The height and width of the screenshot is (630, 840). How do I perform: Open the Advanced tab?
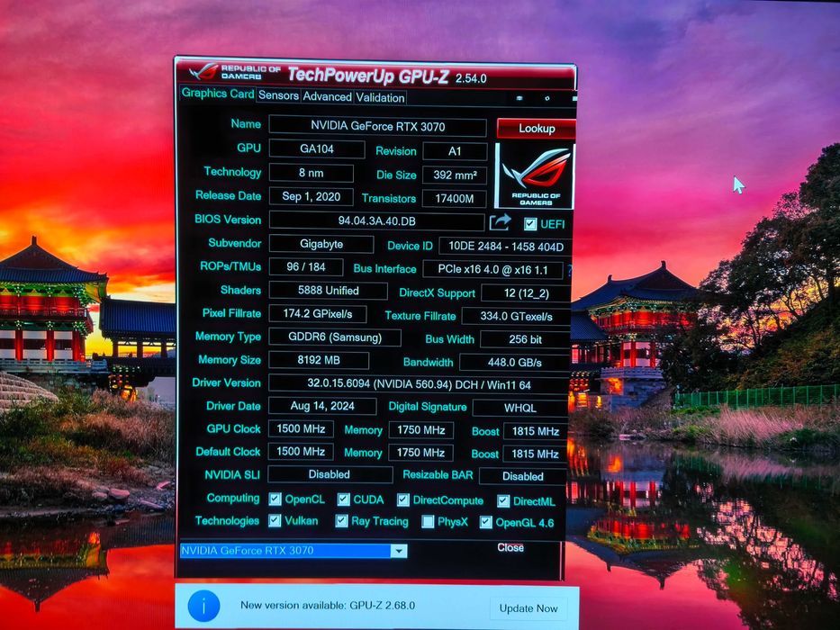coord(327,96)
